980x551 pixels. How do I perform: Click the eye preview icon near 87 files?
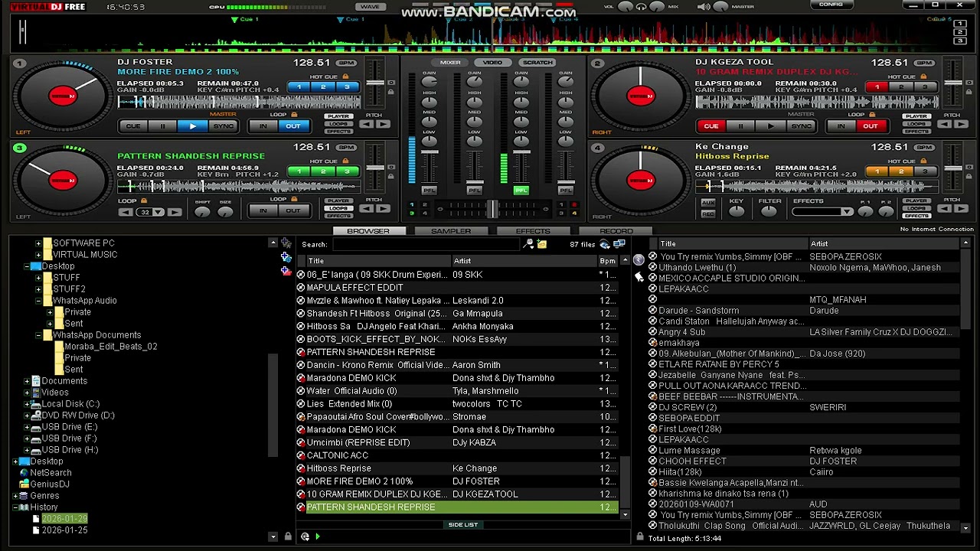(x=605, y=244)
